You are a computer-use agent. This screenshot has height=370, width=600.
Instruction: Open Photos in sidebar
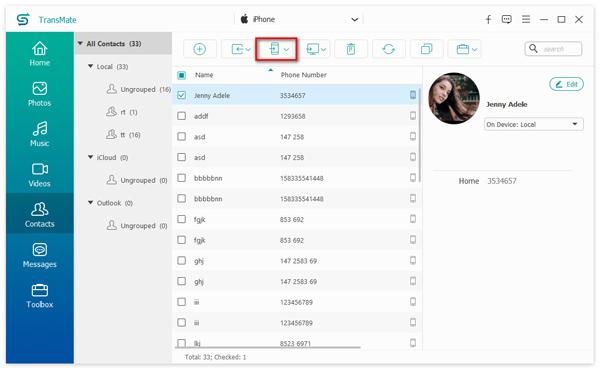coord(40,94)
